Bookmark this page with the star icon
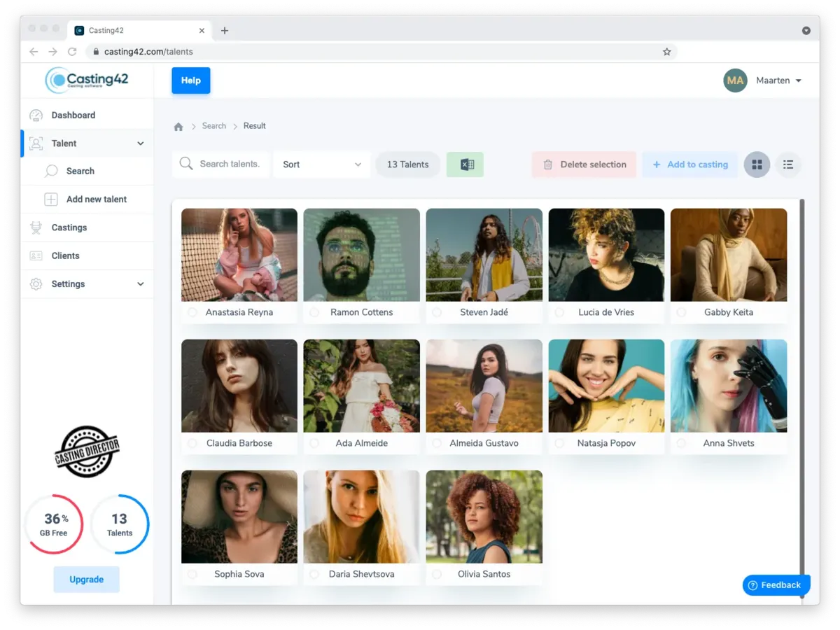 tap(666, 52)
